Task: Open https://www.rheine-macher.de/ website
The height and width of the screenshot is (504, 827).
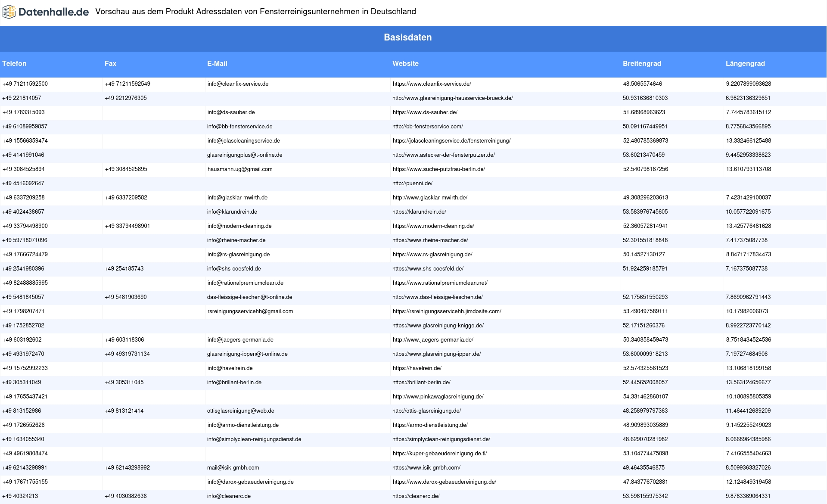Action: (430, 240)
